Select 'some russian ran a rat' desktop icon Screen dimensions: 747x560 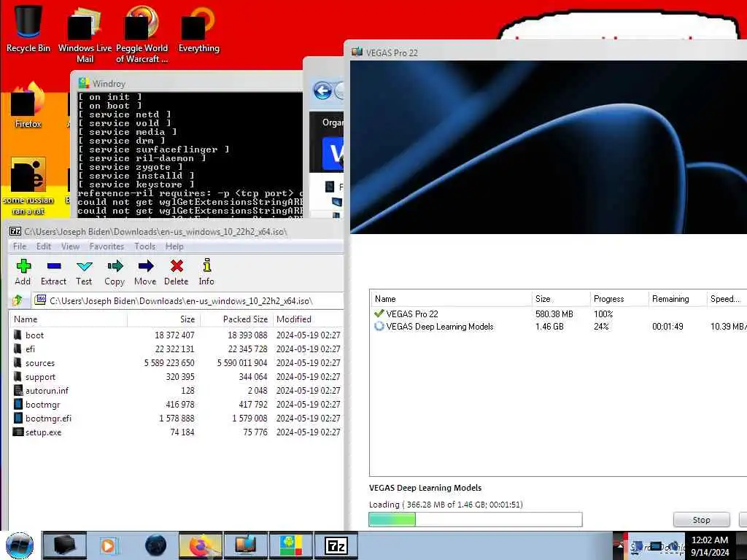(28, 186)
